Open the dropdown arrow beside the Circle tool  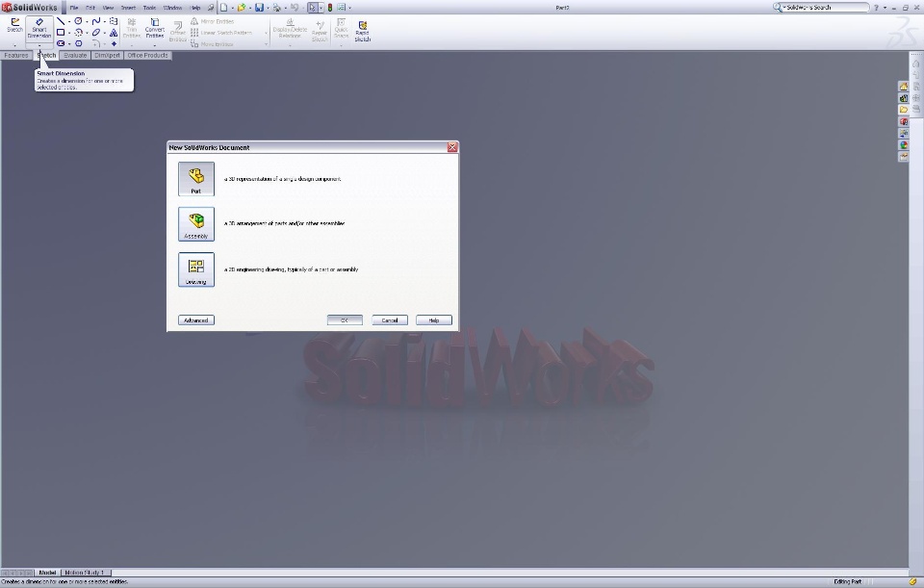pyautogui.click(x=87, y=22)
